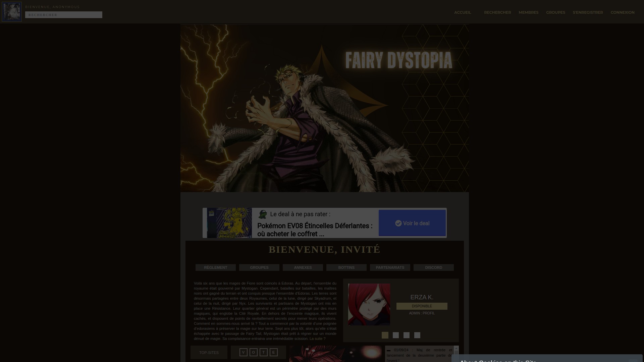Screen dimensions: 644x362
Task: Select the fourth staff slider dot
Action: (417, 335)
